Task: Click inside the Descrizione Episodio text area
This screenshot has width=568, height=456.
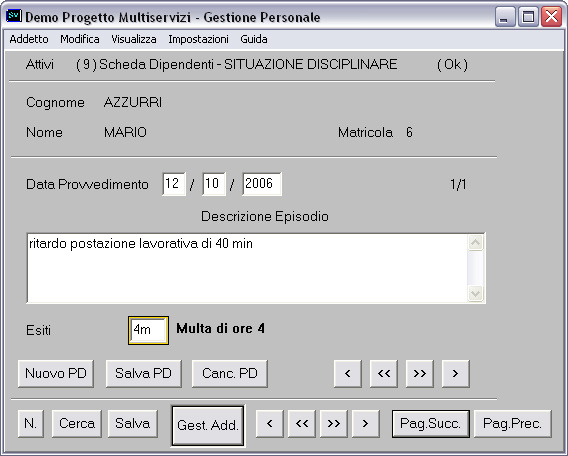Action: [247, 268]
